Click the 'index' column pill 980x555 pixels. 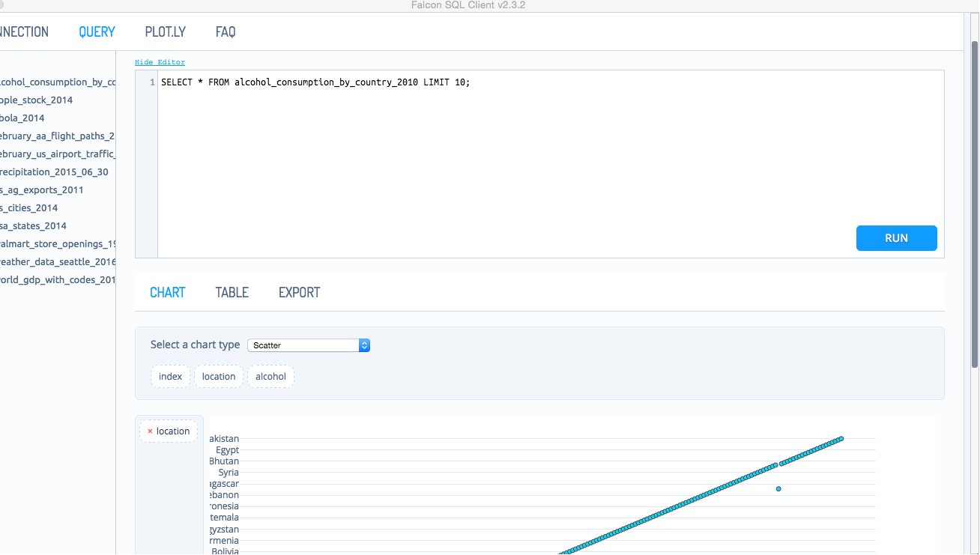(170, 376)
